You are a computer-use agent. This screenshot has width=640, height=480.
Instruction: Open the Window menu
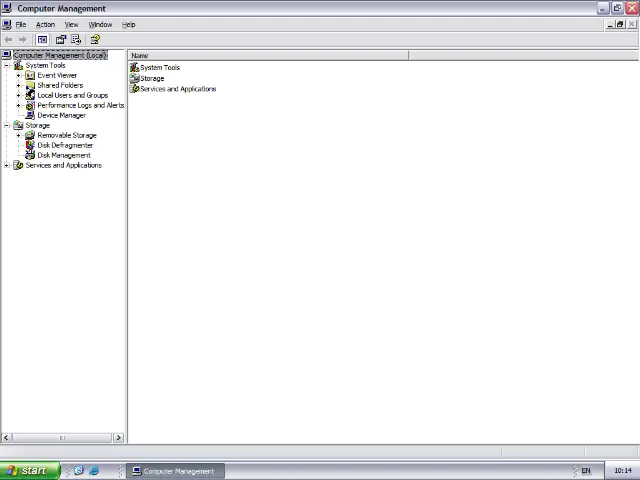[x=100, y=24]
